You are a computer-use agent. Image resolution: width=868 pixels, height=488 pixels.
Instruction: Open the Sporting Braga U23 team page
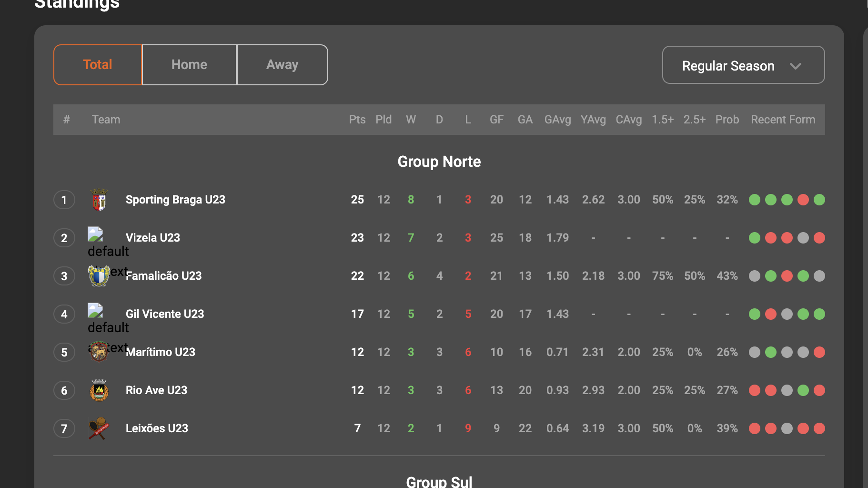(x=175, y=199)
